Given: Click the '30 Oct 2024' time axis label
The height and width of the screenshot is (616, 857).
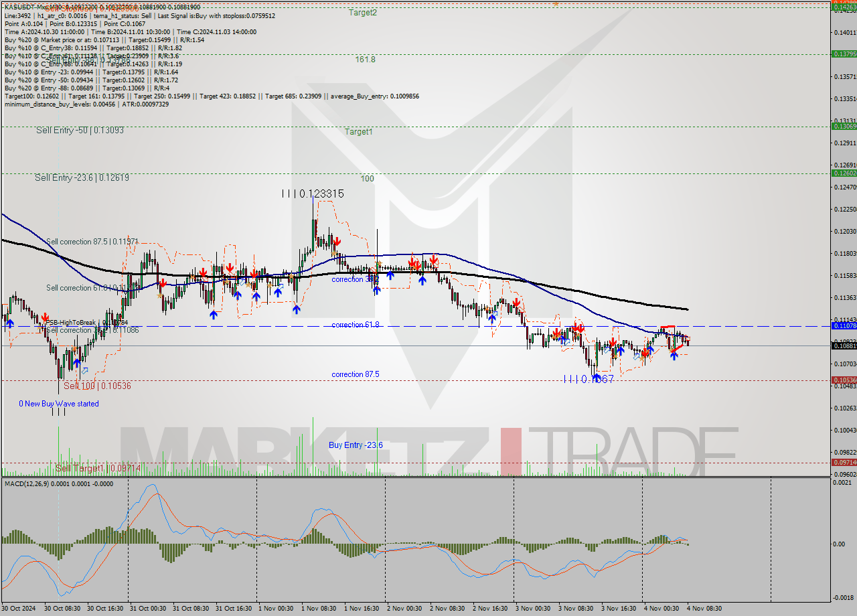Looking at the screenshot, I should (x=20, y=609).
